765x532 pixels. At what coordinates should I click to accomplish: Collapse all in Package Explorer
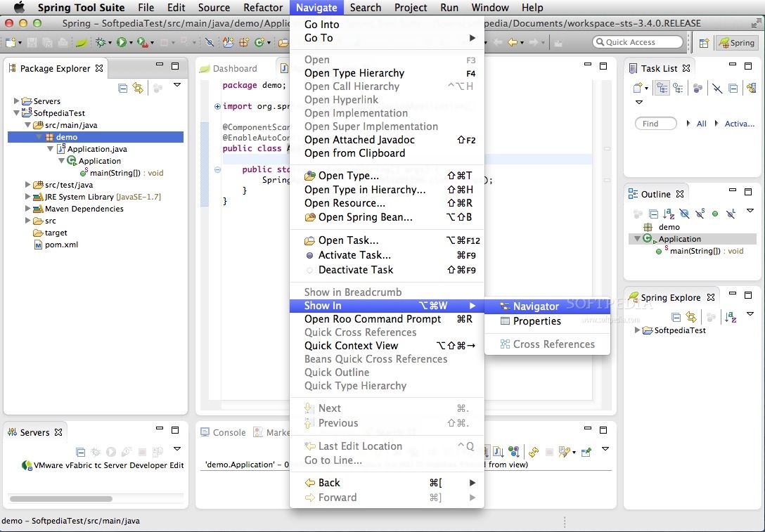(x=123, y=89)
